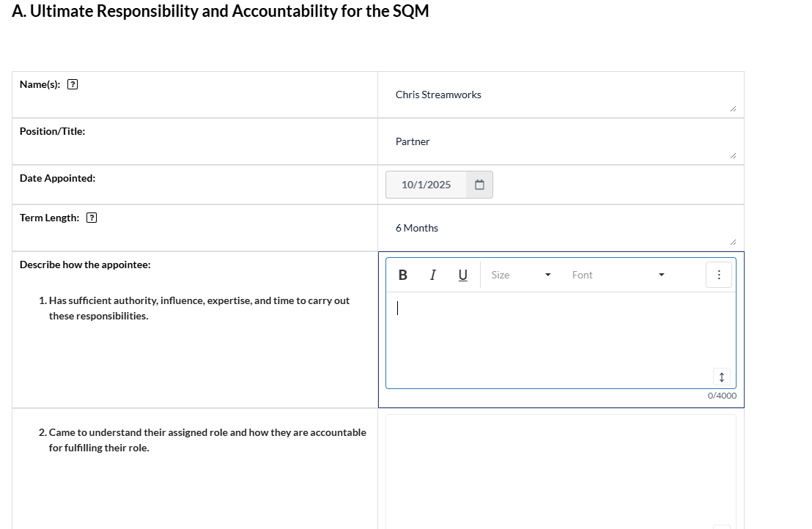
Task: Click the editor's vertical expand arrow icon
Action: coord(722,377)
